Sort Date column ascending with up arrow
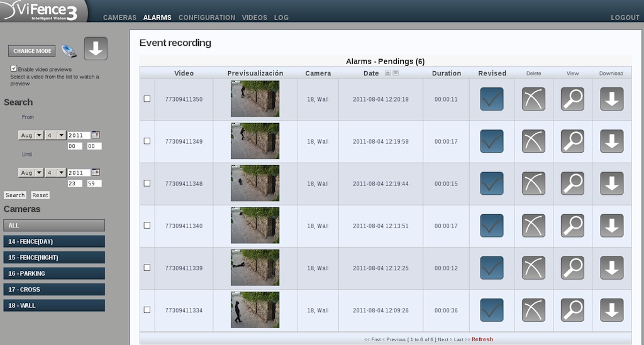Image resolution: width=644 pixels, height=345 pixels. 387,74
